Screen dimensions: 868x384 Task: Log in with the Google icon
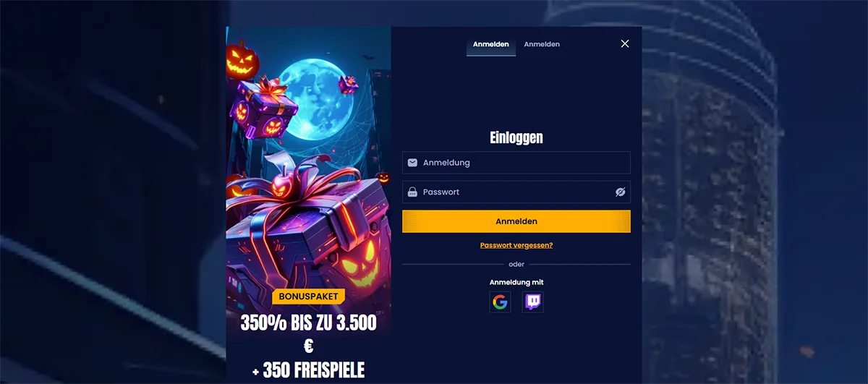point(500,302)
